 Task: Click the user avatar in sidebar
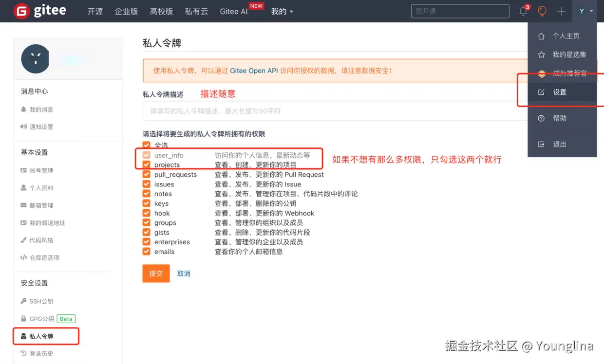[x=35, y=59]
